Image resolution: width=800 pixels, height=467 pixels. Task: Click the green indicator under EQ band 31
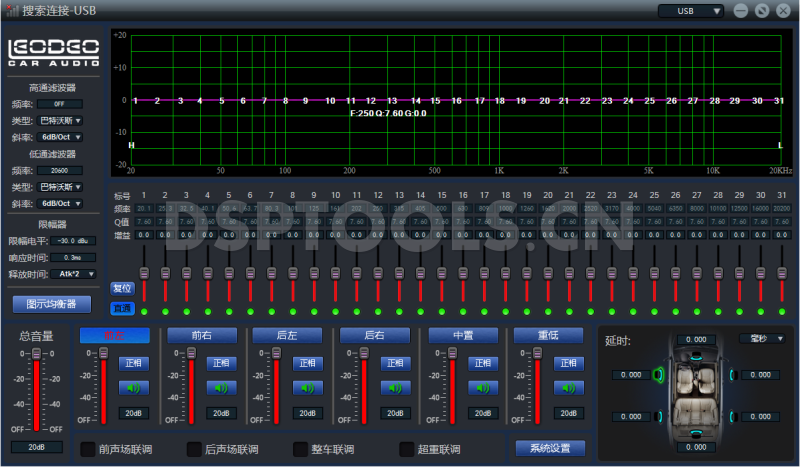click(782, 311)
